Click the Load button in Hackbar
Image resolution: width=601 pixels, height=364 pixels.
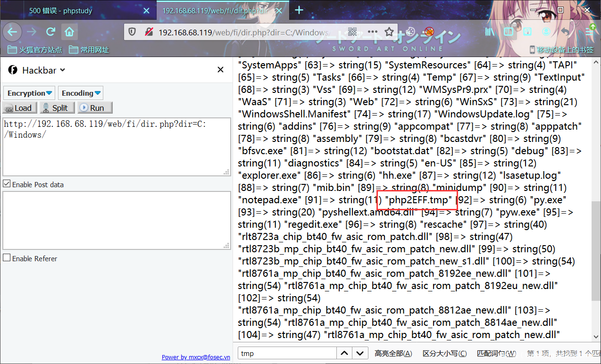19,108
